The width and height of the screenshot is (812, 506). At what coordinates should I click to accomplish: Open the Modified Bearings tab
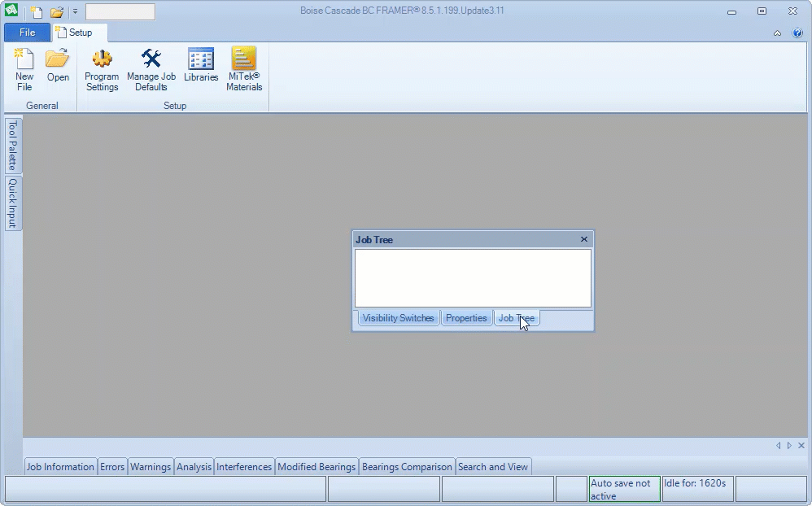click(317, 467)
